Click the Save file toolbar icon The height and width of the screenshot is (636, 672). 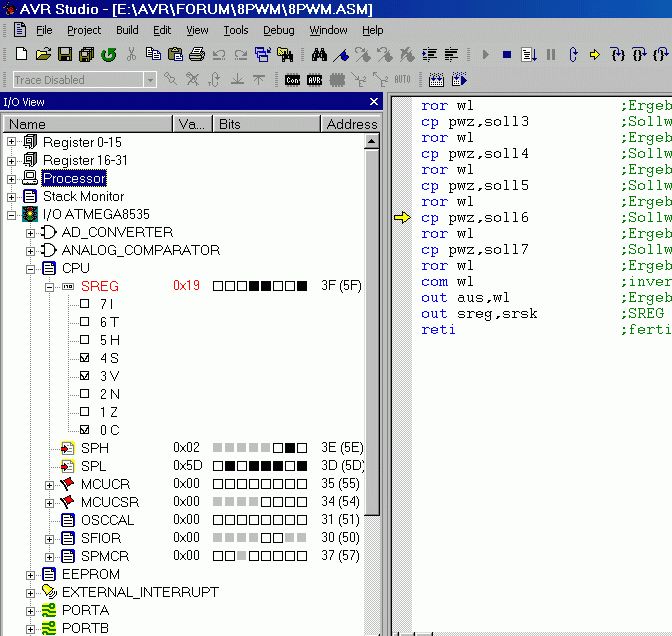(64, 54)
